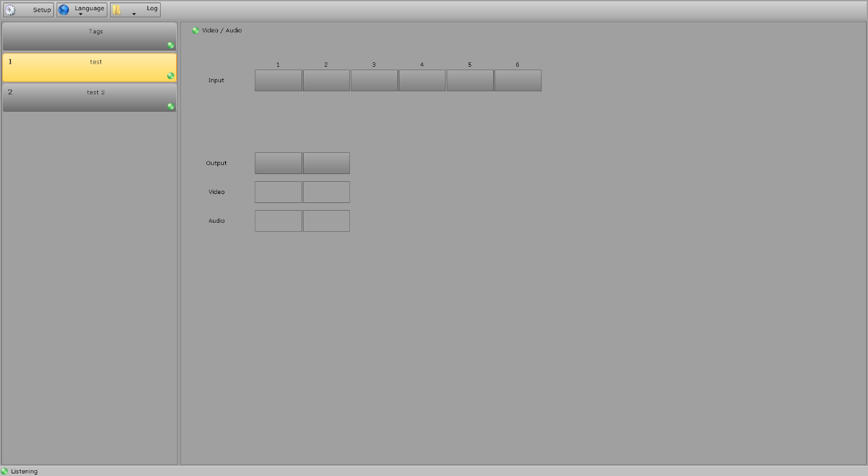Click green status dot on test 2 row

pos(170,106)
